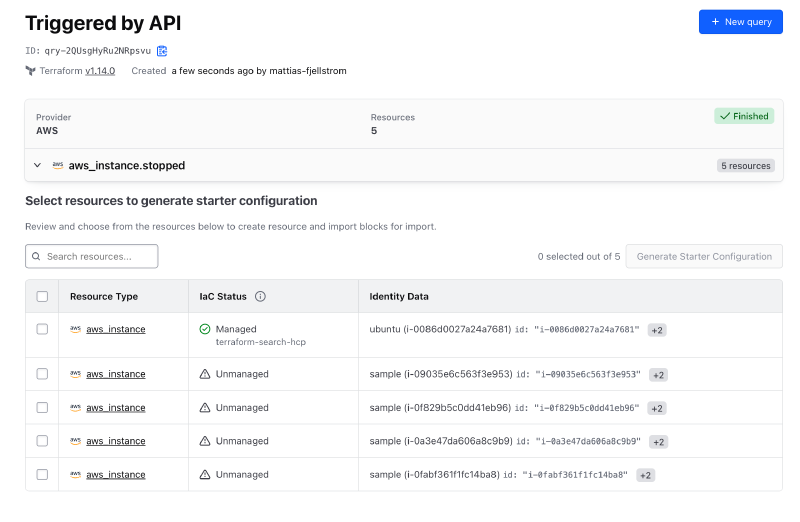Image resolution: width=800 pixels, height=522 pixels.
Task: Click the Resource Type column header
Action: (104, 297)
